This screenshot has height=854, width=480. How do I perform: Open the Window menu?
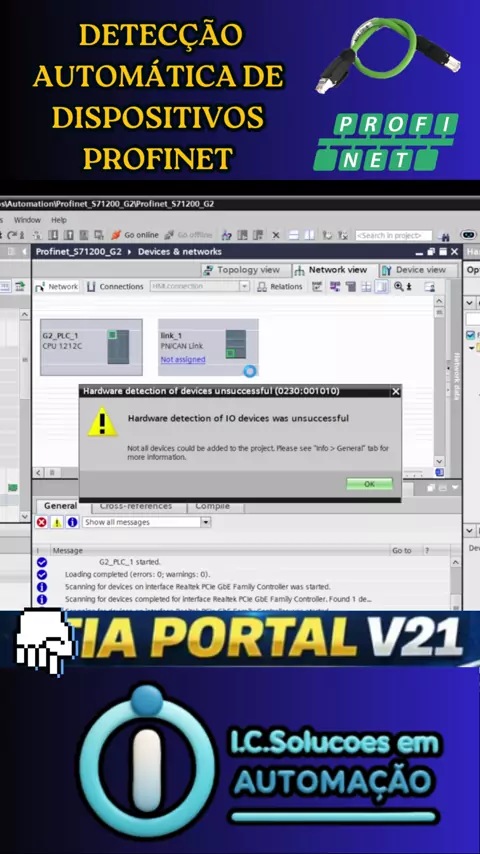click(x=27, y=220)
